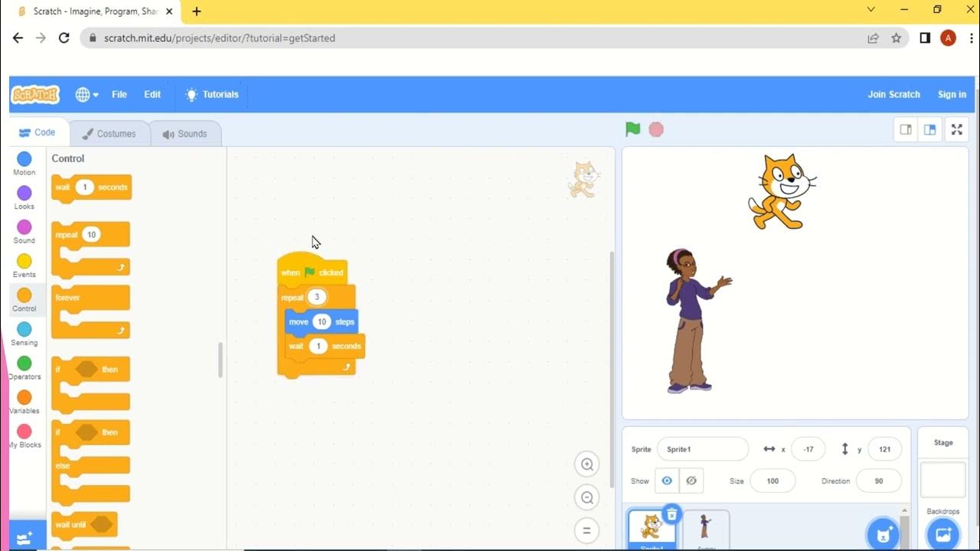Switch to the Sounds tab
The height and width of the screenshot is (551, 980).
point(185,133)
